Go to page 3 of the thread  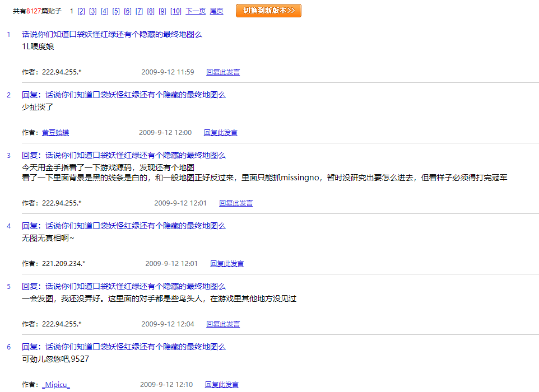(93, 11)
